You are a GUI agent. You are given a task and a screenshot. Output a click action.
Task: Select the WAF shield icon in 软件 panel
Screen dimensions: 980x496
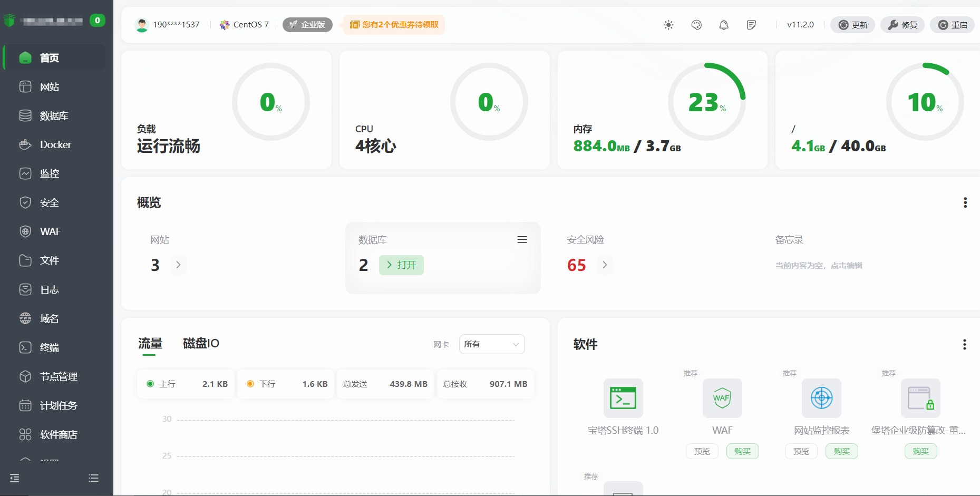[x=722, y=398]
